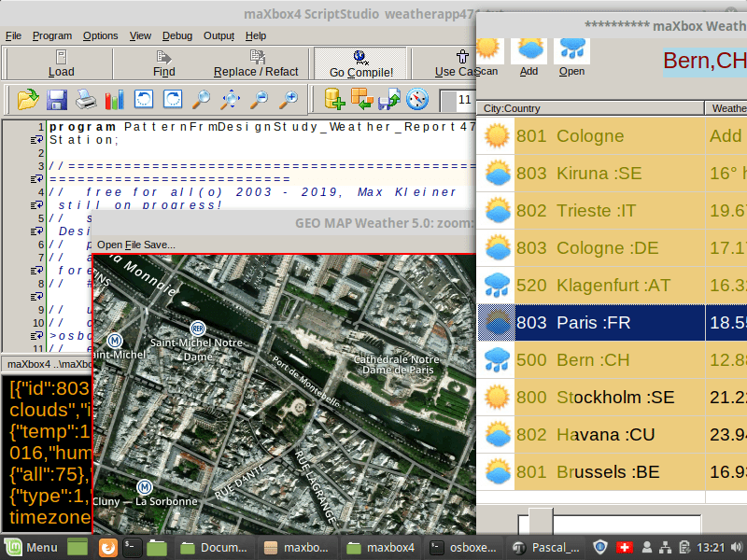Open the Options menu

point(100,35)
